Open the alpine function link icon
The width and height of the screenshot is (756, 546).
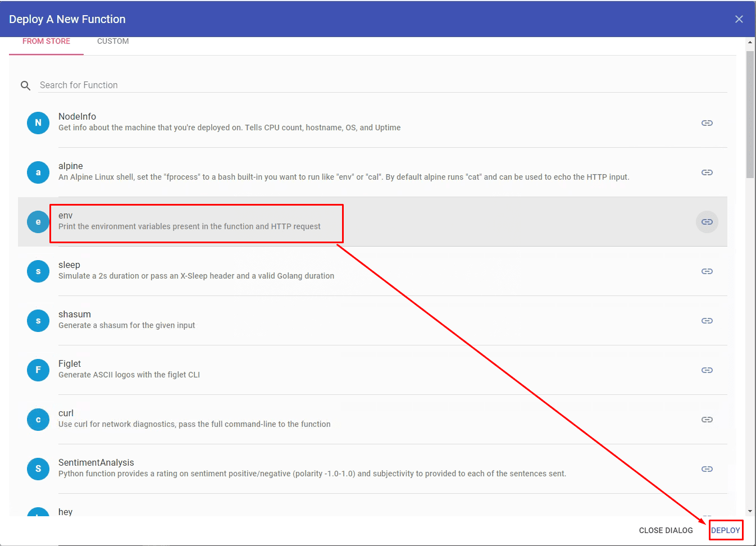click(x=707, y=172)
